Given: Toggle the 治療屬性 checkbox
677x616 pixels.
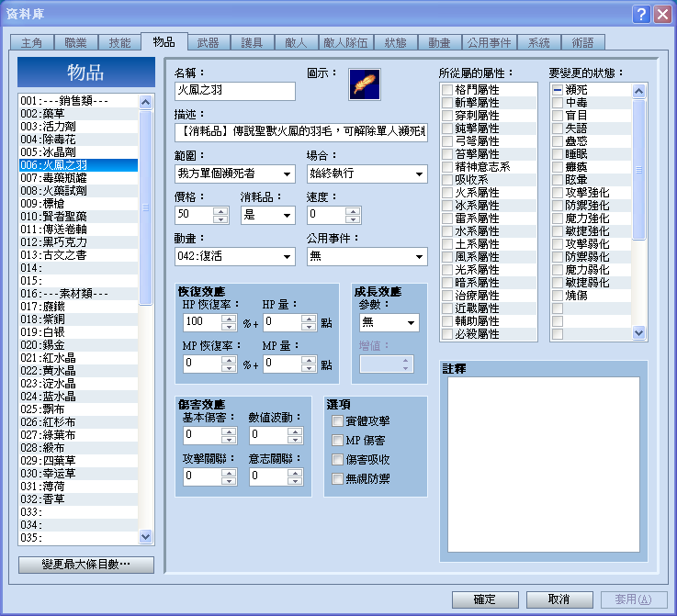Looking at the screenshot, I should pyautogui.click(x=447, y=296).
